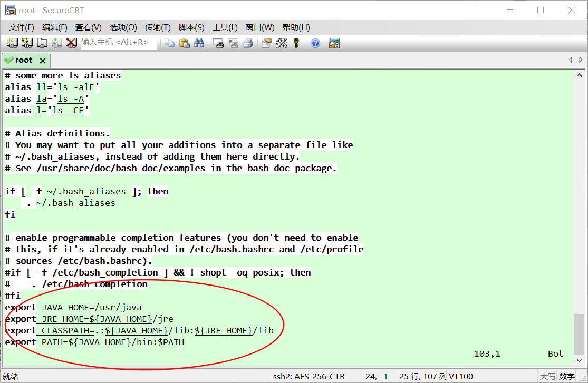Click the '# some more ls aliases' line
The width and height of the screenshot is (588, 383).
pos(63,76)
